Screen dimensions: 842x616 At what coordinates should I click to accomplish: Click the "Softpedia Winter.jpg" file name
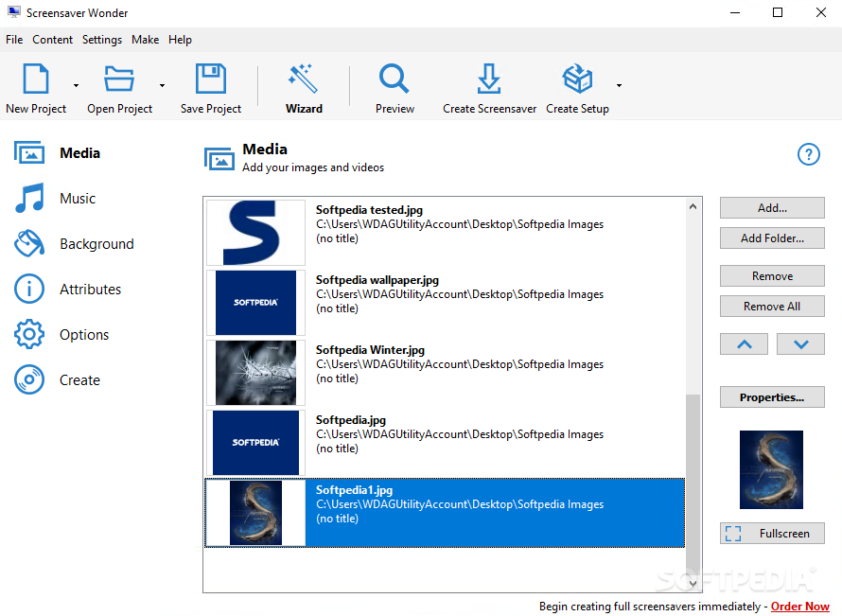(x=370, y=350)
